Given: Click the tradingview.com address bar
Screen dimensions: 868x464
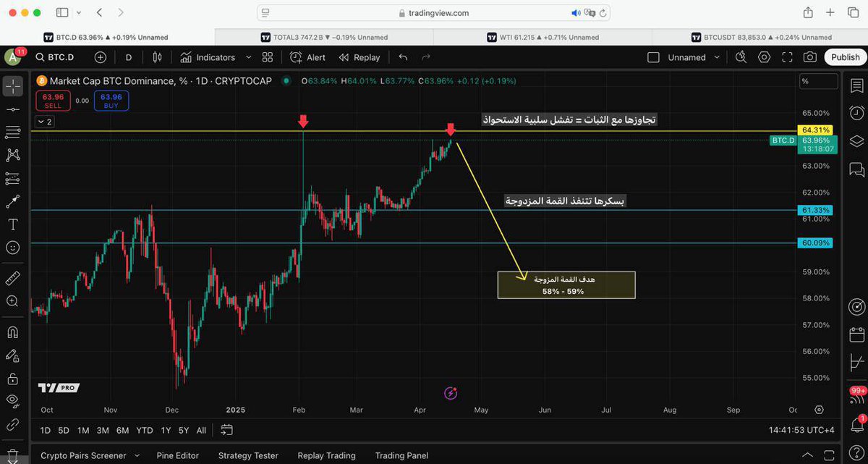Looking at the screenshot, I should click(434, 13).
